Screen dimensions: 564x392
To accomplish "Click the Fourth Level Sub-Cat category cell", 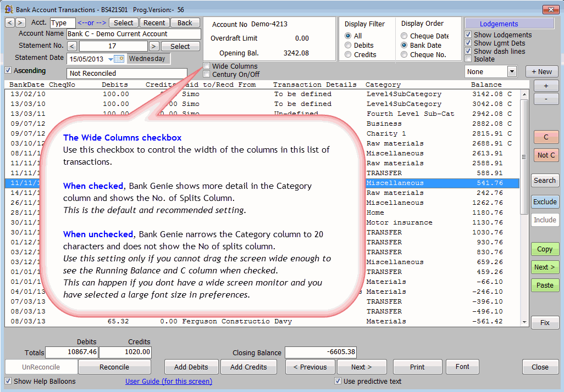I will [411, 114].
